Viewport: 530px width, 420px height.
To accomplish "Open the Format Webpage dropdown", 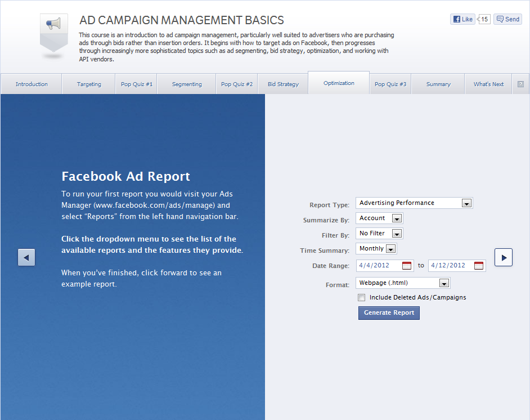I will pos(403,283).
